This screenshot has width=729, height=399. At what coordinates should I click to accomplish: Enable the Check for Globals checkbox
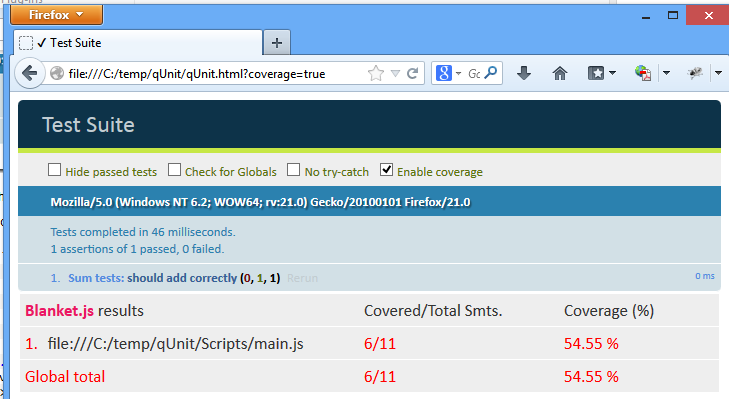pyautogui.click(x=174, y=170)
